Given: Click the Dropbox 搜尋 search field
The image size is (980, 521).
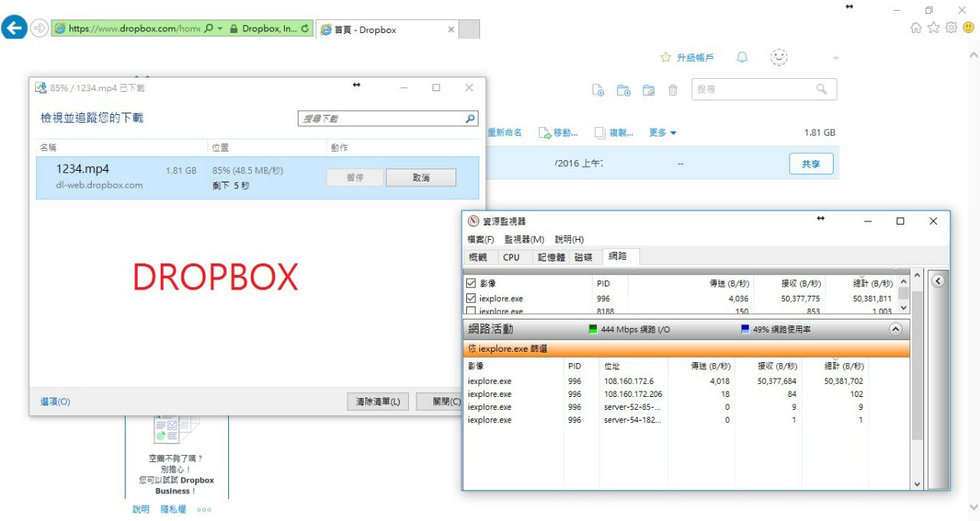Looking at the screenshot, I should coord(753,89).
